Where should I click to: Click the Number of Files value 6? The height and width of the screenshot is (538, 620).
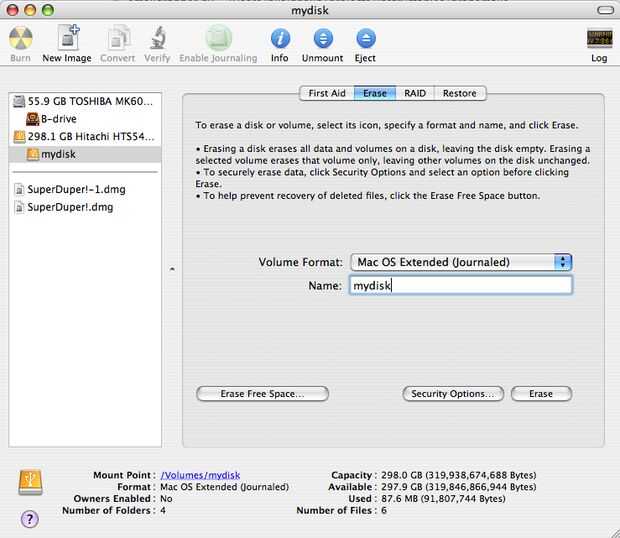coord(384,511)
